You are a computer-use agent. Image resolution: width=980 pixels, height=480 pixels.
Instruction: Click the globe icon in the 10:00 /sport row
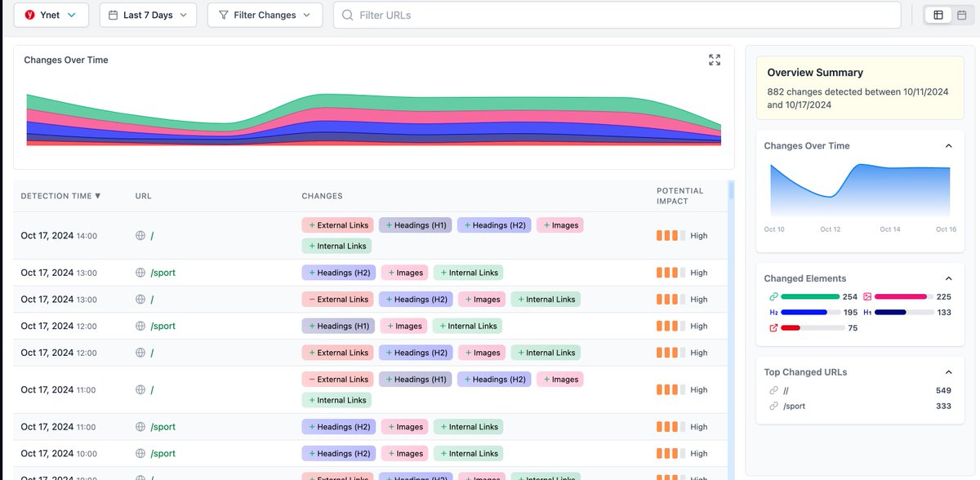[140, 453]
